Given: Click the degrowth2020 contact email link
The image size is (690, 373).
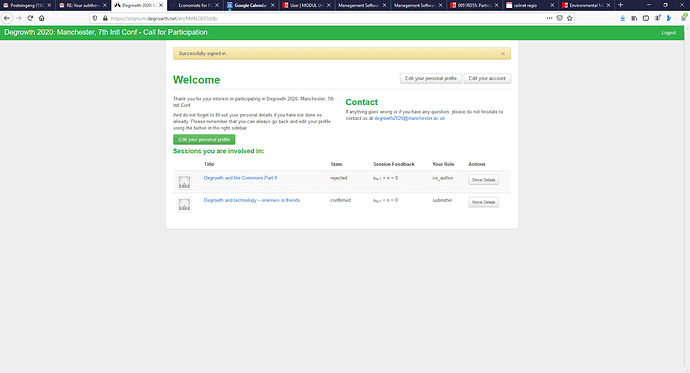Looking at the screenshot, I should coord(409,118).
